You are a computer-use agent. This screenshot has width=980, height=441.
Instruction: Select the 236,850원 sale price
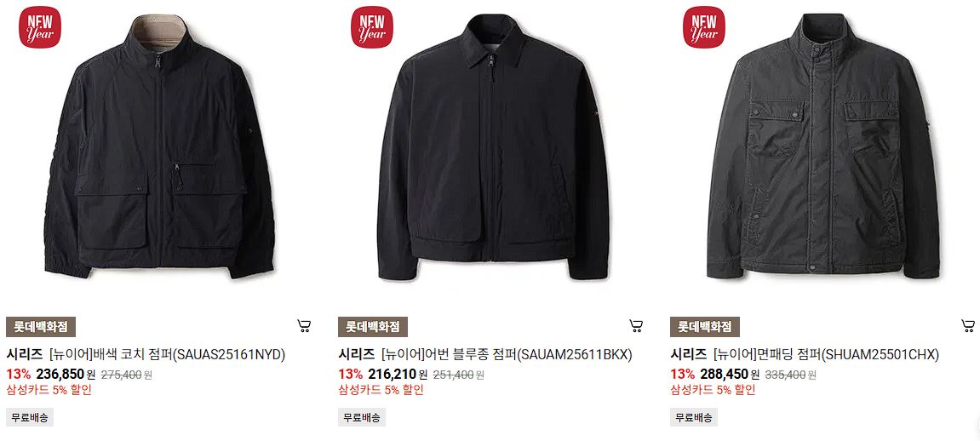pyautogui.click(x=66, y=374)
